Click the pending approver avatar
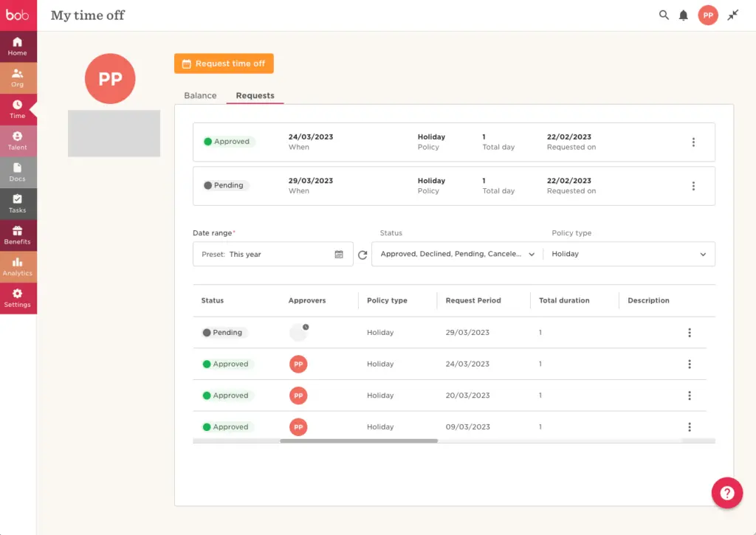 click(x=298, y=333)
